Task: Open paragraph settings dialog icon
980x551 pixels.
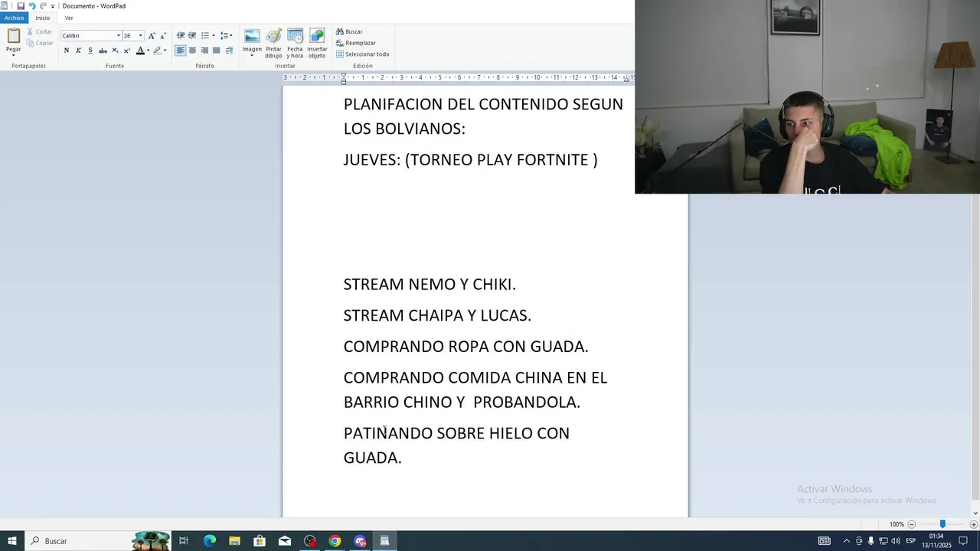Action: coord(229,51)
